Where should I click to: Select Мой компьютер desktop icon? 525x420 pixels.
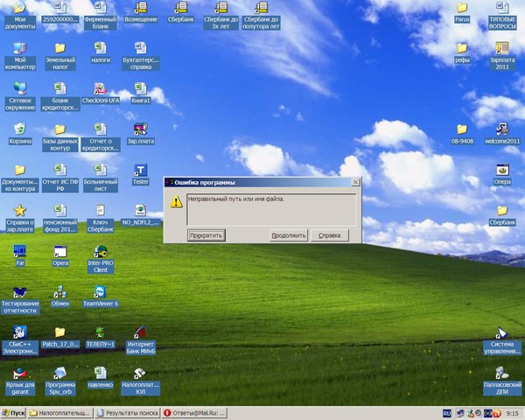[x=20, y=56]
